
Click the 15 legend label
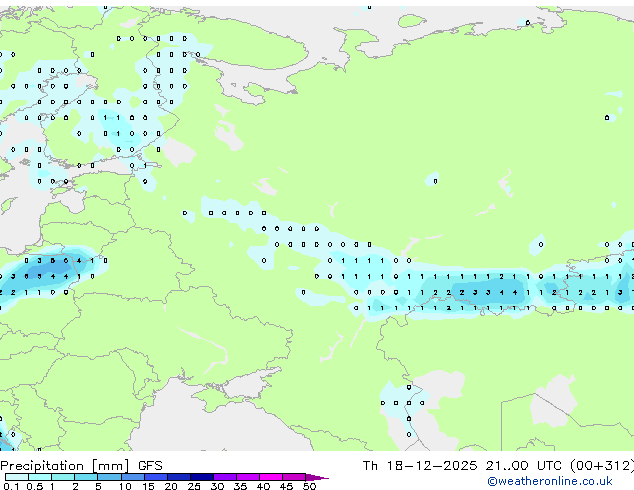pos(148,486)
